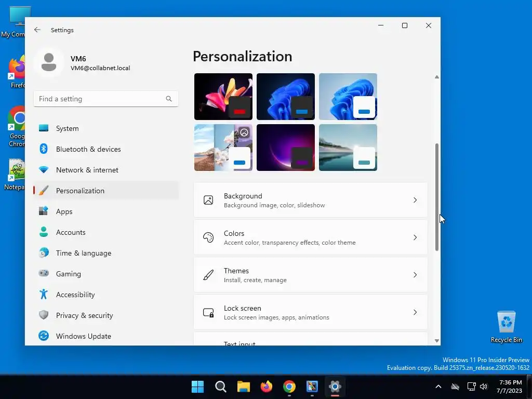Image resolution: width=532 pixels, height=399 pixels.
Task: Click the Colors palette icon
Action: coord(208,237)
